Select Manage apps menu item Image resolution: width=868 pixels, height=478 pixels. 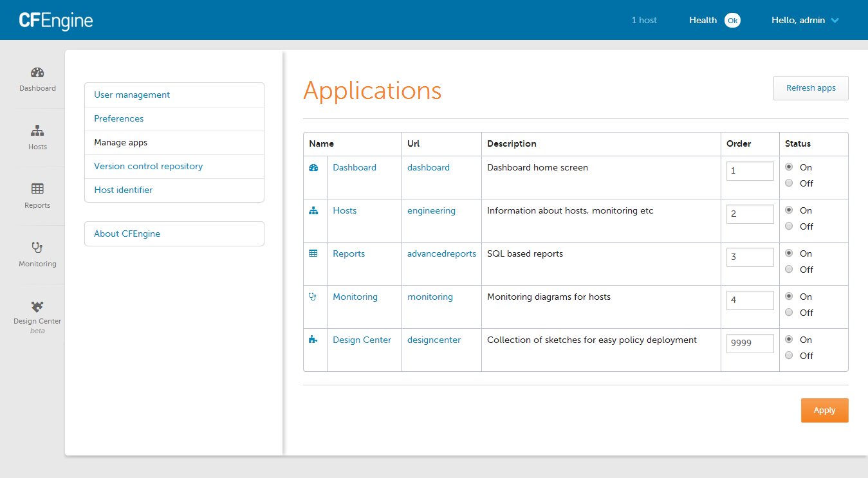pyautogui.click(x=174, y=142)
